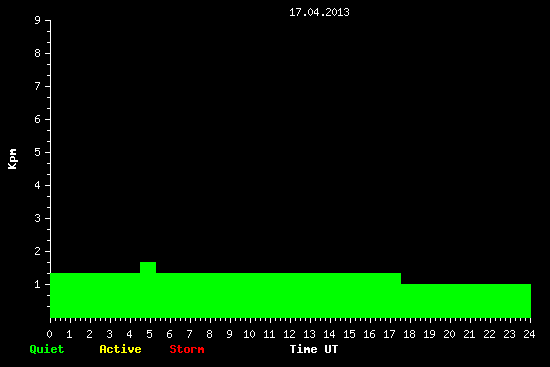Click the lower green bar after hour 18
Screen dimensions: 550x367
tap(466, 301)
